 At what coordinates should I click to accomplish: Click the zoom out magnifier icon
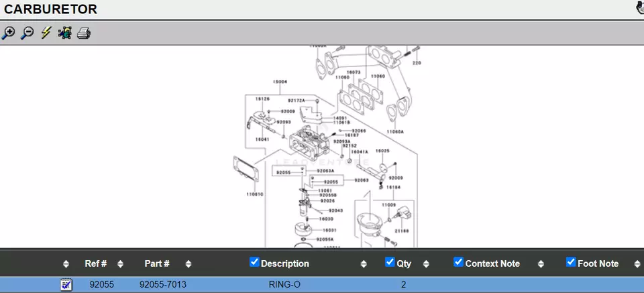click(x=27, y=33)
